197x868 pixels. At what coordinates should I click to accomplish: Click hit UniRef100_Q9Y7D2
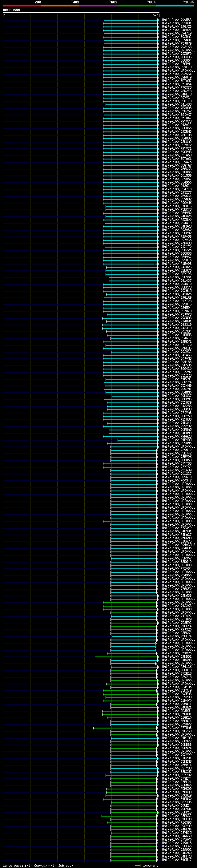(x=177, y=775)
